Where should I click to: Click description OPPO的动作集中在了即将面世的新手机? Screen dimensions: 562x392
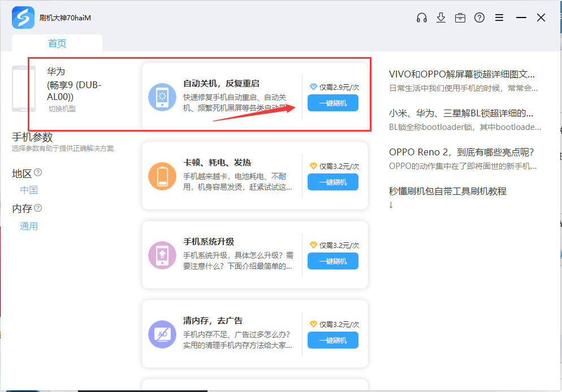462,166
